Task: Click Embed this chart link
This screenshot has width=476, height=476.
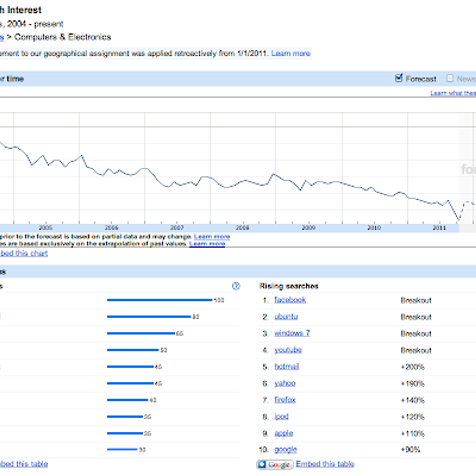Action: pyautogui.click(x=24, y=253)
